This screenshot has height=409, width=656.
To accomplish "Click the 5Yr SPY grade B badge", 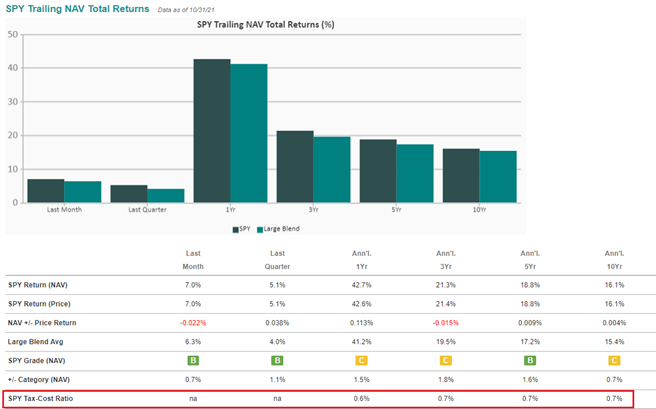I will pos(530,360).
